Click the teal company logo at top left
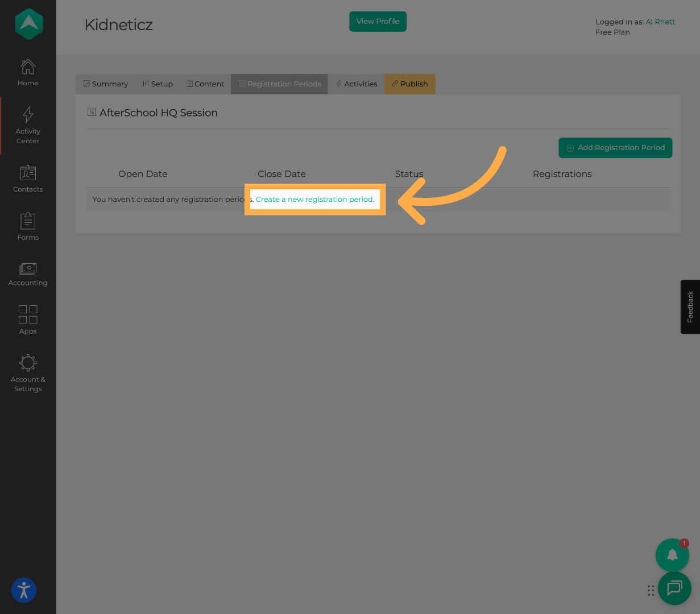Image resolution: width=700 pixels, height=614 pixels. pyautogui.click(x=27, y=24)
